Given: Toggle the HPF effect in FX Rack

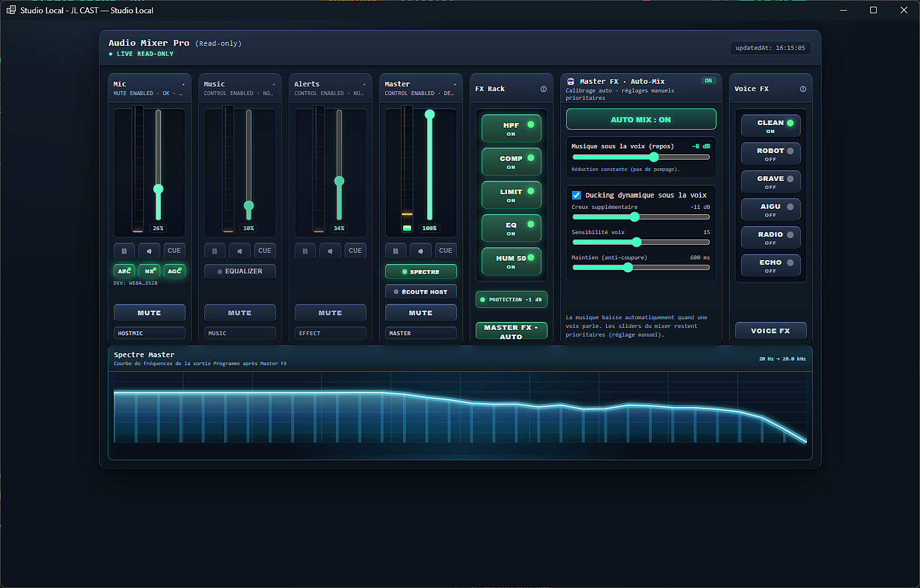Looking at the screenshot, I should click(x=512, y=128).
